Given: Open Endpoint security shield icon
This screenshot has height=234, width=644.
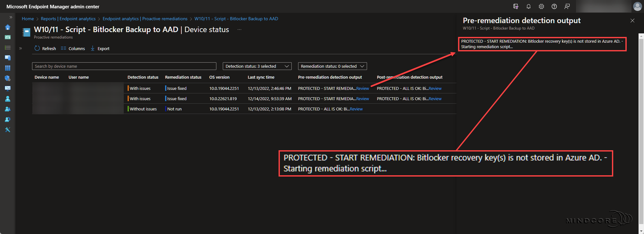Looking at the screenshot, I should [x=8, y=78].
